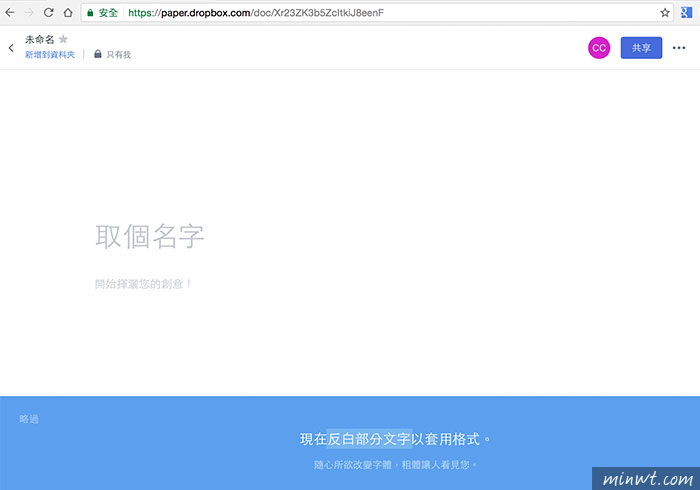The height and width of the screenshot is (490, 700).
Task: Star the 未命名 document
Action: (x=63, y=39)
